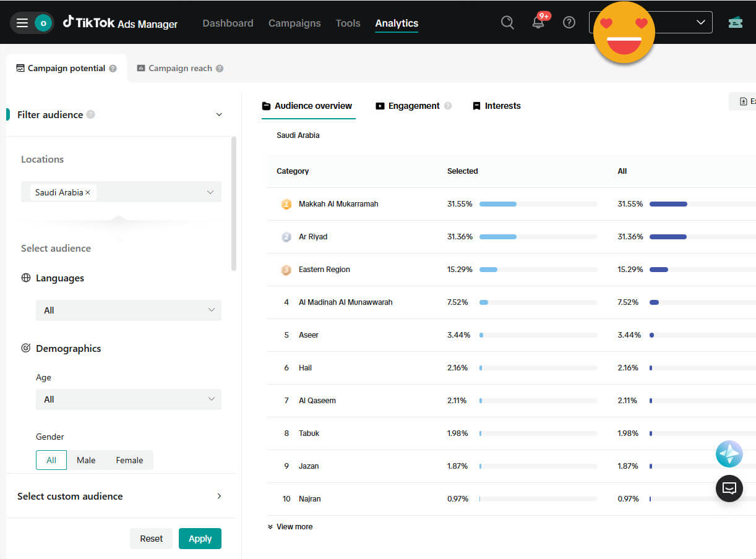Open the chat support icon
This screenshot has height=559, width=756.
tap(729, 489)
